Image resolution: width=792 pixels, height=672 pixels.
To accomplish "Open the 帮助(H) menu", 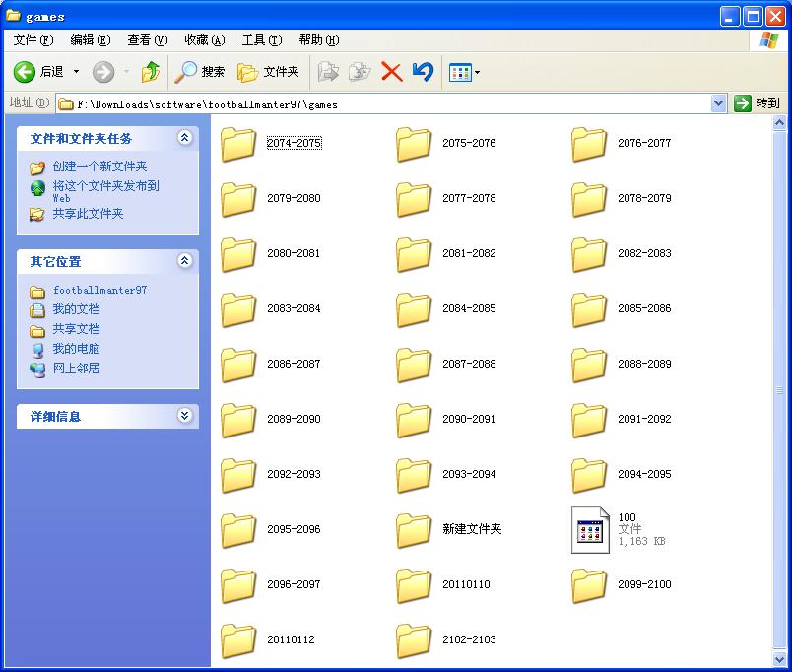I will click(319, 40).
